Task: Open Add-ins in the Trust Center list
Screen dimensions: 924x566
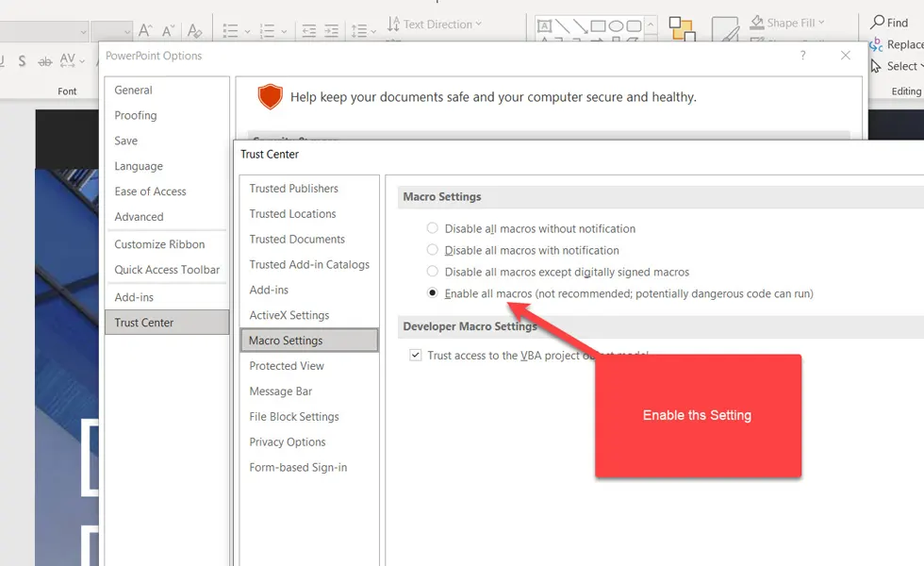Action: 309,291
